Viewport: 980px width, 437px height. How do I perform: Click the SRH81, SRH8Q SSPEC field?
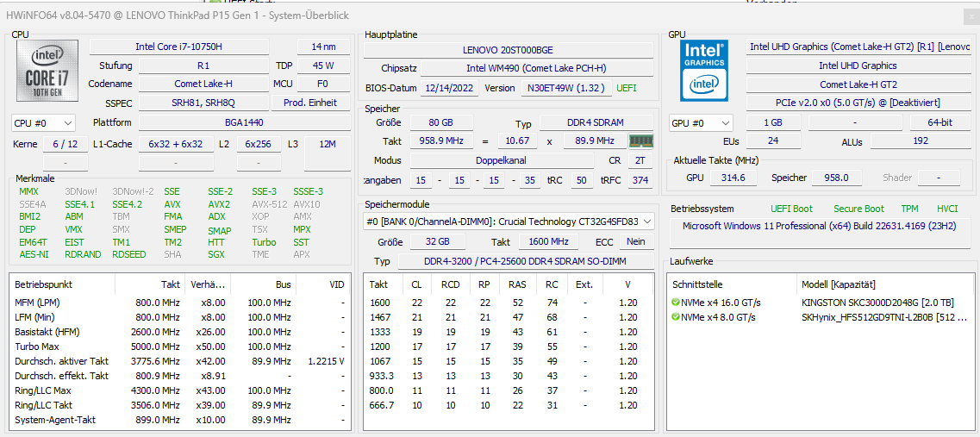point(203,103)
